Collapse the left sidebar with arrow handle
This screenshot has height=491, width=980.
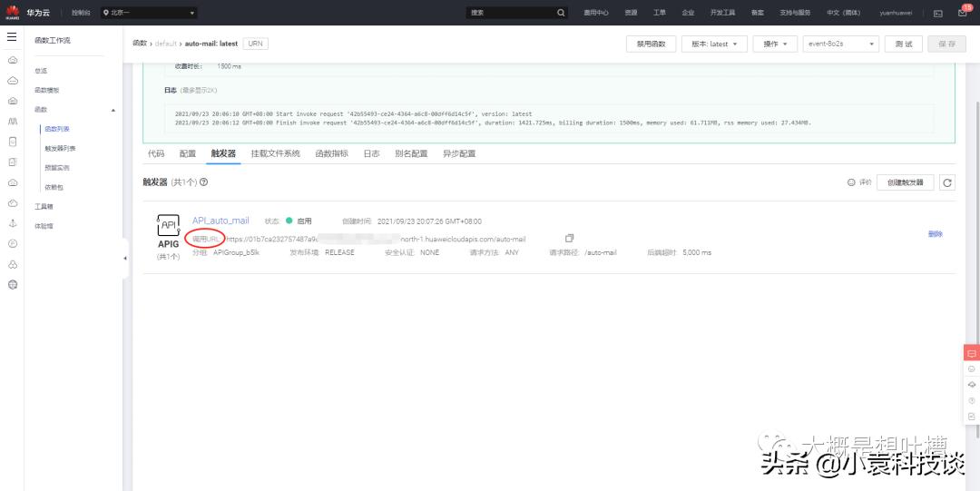coord(125,259)
